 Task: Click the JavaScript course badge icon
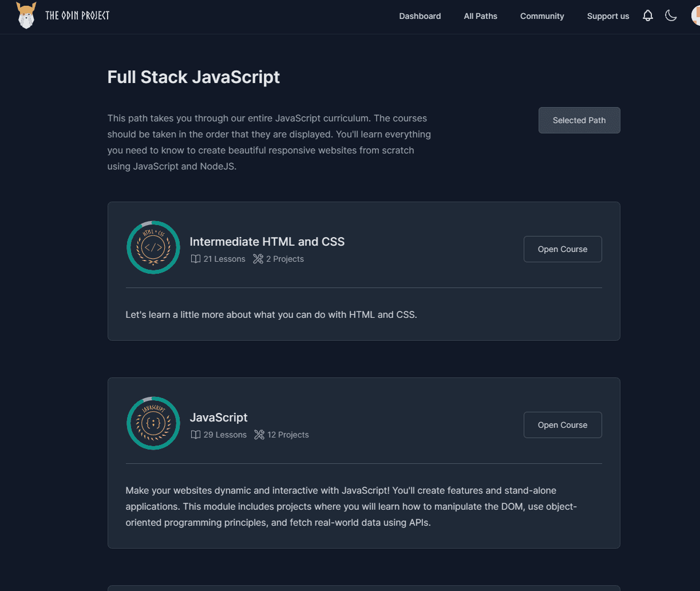point(153,423)
